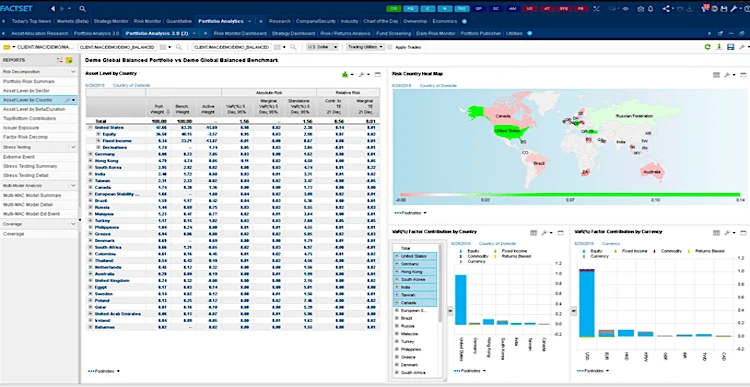Click wrench icon in Risk Country Heat Map panel
Viewport: 750px width, 387px height.
(x=727, y=75)
